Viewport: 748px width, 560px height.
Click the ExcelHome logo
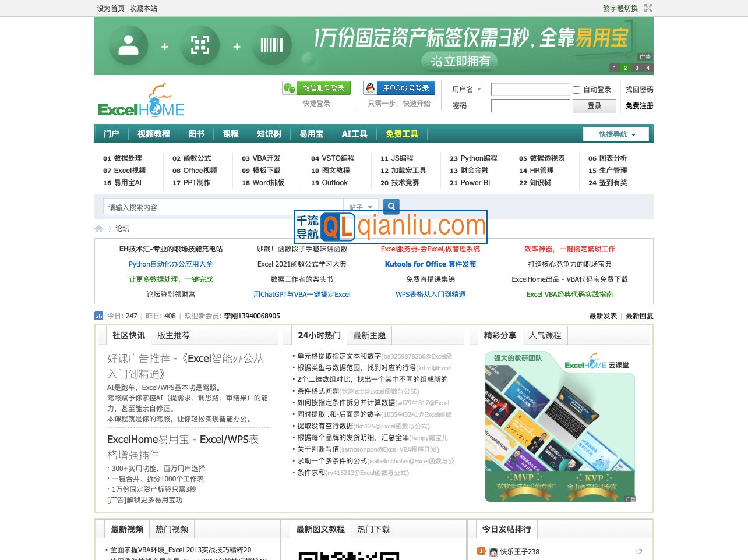[141, 100]
